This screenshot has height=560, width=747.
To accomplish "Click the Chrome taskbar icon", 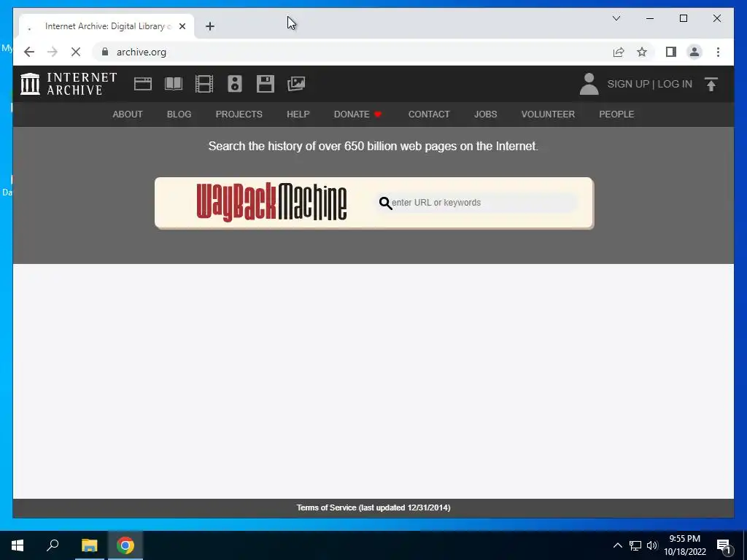I will (125, 545).
